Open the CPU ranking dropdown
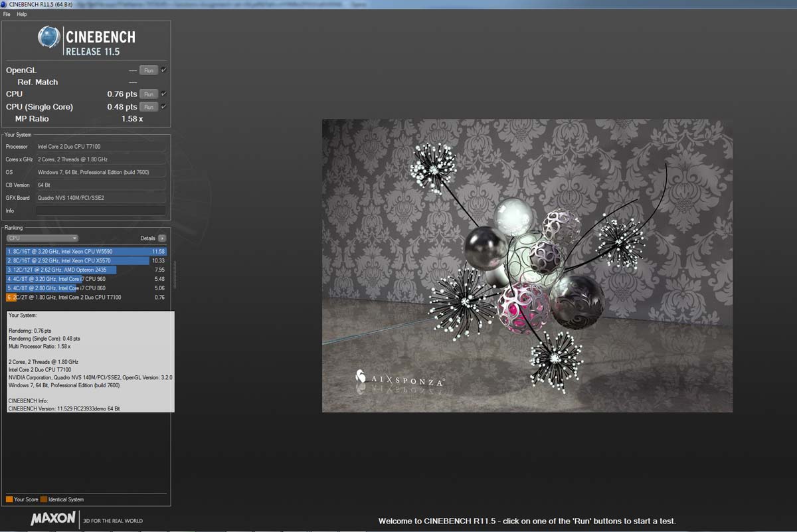Screen dimensions: 797x532 pos(43,238)
